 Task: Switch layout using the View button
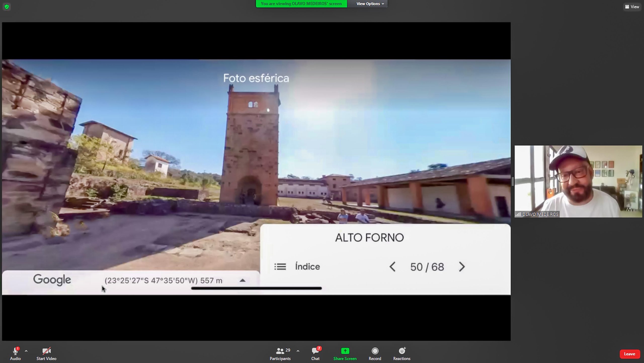tap(632, 7)
